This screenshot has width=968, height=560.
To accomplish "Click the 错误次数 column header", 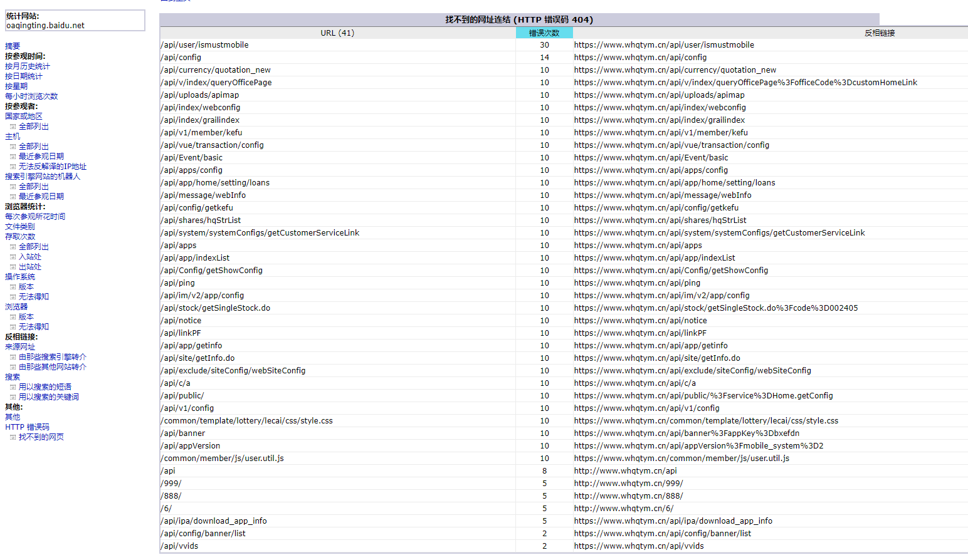I will point(544,33).
